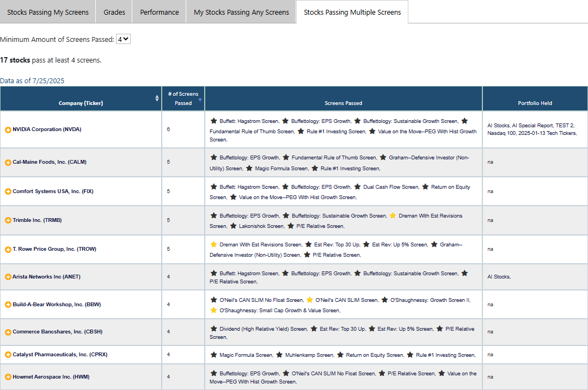This screenshot has width=588, height=390.
Task: Open the Minimum Amount of Screens Passed dropdown
Action: point(123,39)
